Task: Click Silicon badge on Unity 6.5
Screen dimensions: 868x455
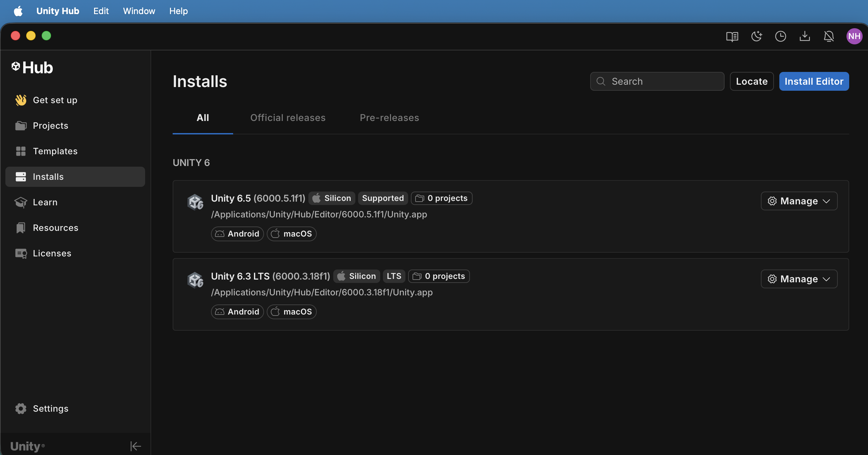Action: pyautogui.click(x=332, y=198)
